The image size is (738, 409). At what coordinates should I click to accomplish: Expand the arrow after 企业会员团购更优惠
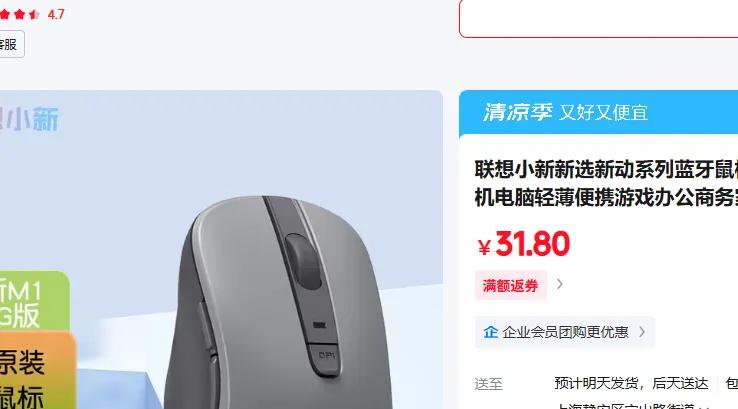click(x=642, y=332)
